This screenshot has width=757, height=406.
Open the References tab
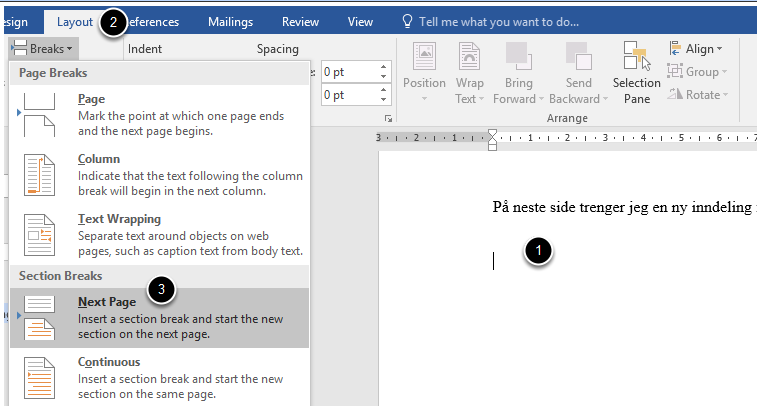coord(154,22)
